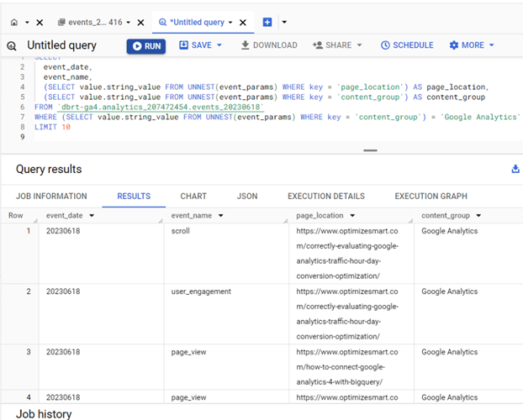Click the event_name column resize grip

(x=286, y=221)
